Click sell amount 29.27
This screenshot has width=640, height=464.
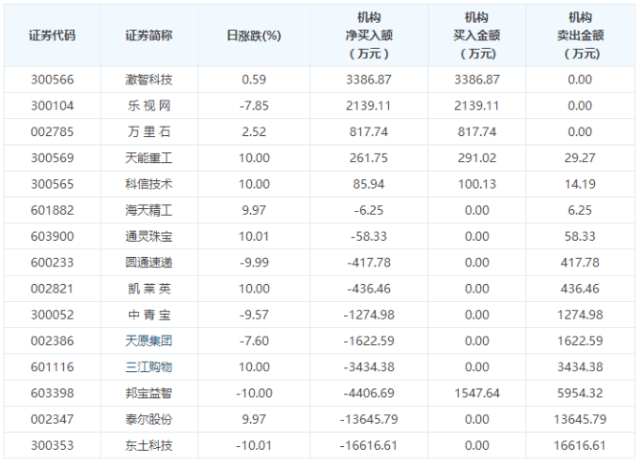(x=580, y=158)
